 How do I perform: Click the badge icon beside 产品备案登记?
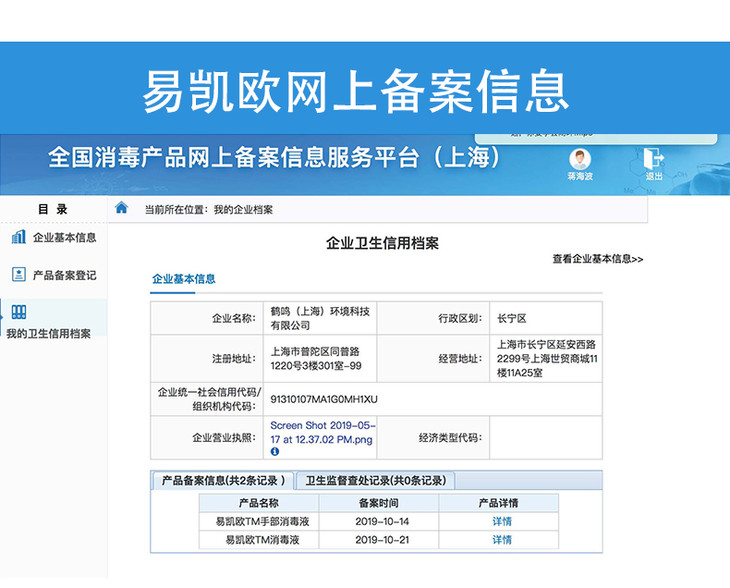pyautogui.click(x=18, y=274)
